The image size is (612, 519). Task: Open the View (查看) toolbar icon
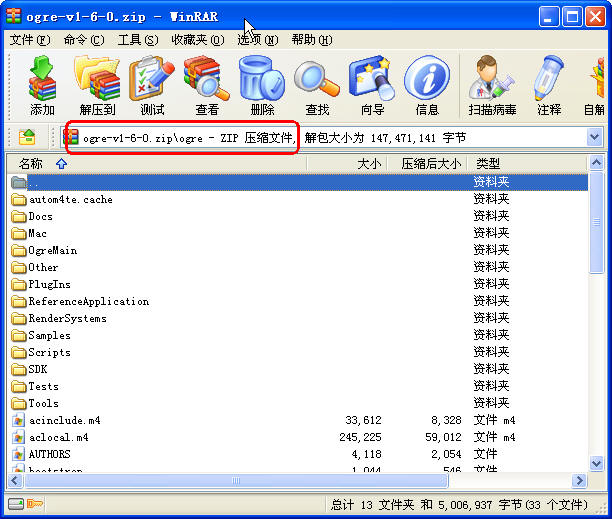[207, 78]
